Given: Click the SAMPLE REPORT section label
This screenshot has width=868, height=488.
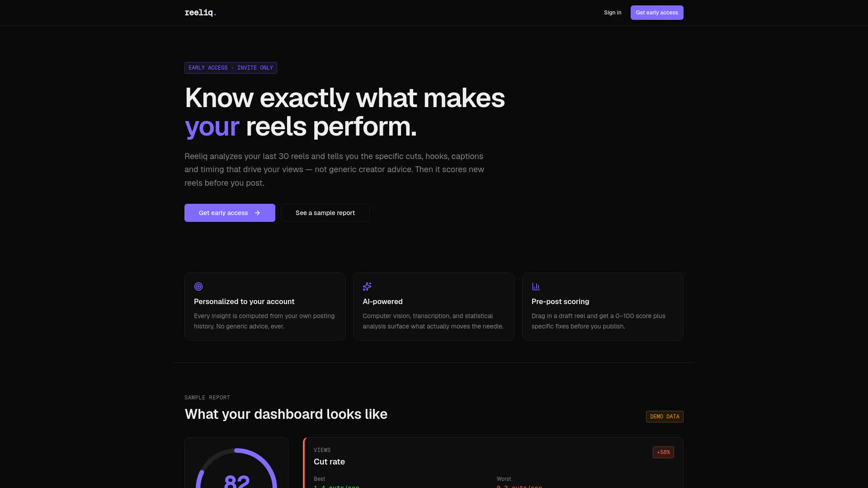Looking at the screenshot, I should click(207, 398).
